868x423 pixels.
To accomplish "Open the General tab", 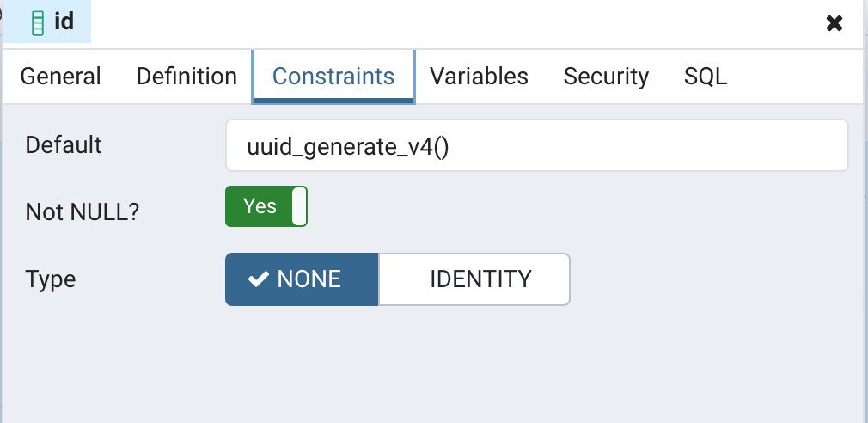I will pyautogui.click(x=60, y=77).
